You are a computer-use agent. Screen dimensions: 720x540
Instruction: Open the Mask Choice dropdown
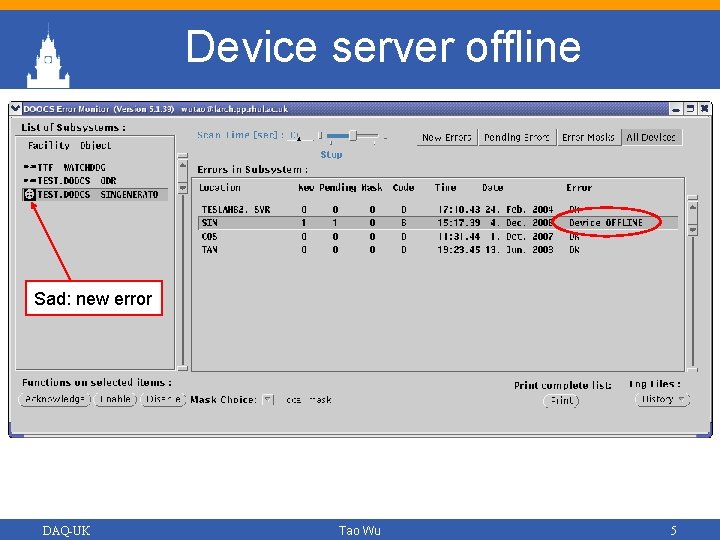(x=268, y=400)
